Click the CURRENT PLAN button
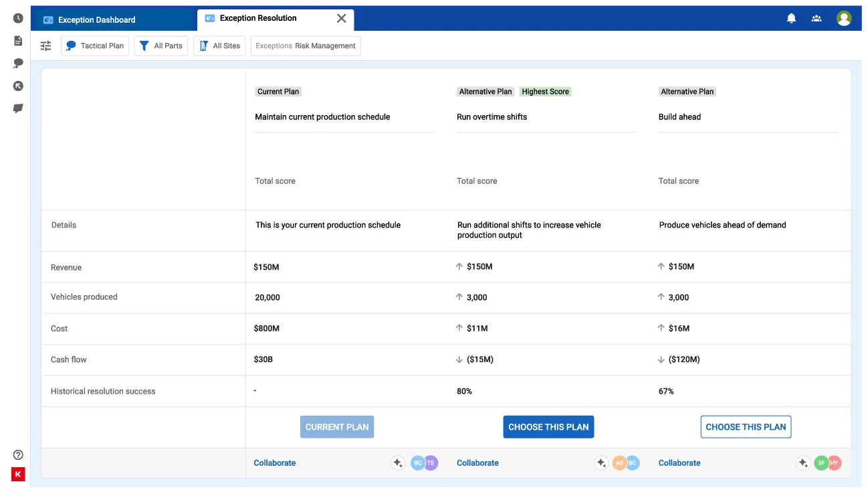This screenshot has height=494, width=868. [x=337, y=427]
